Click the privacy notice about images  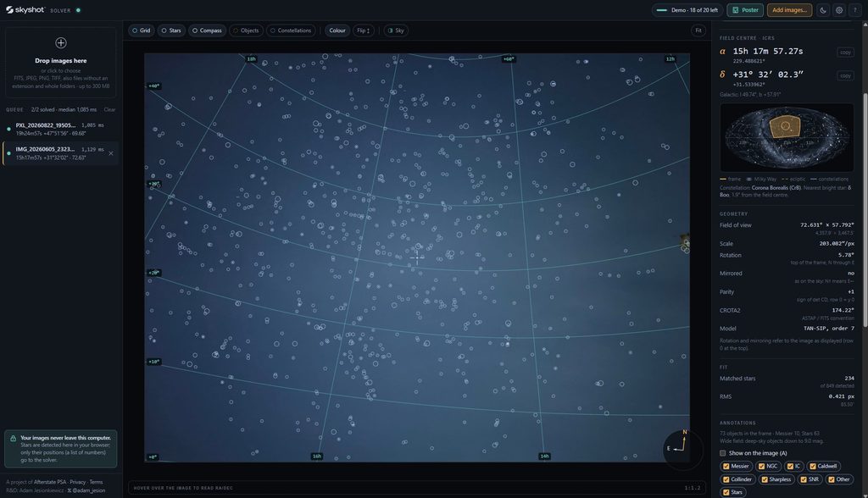point(61,449)
